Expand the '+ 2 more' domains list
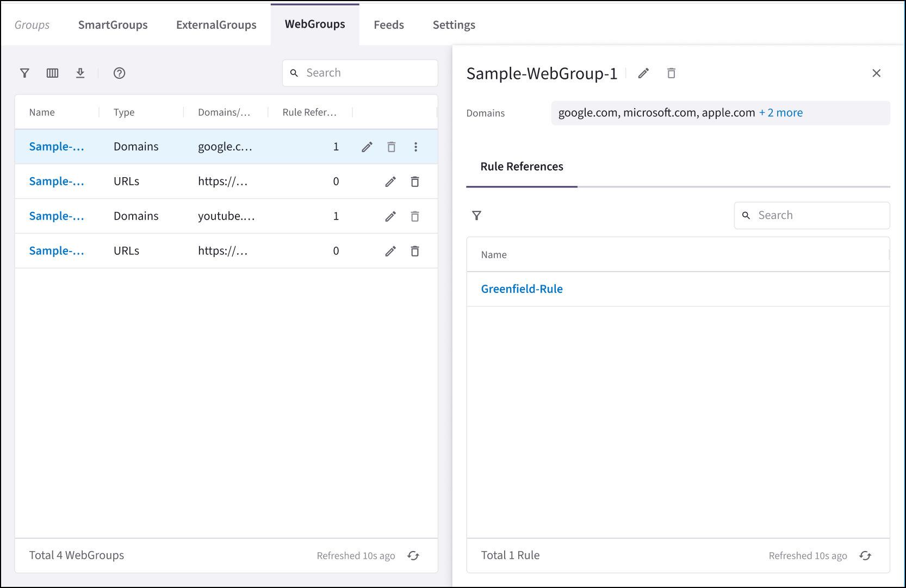This screenshot has height=588, width=906. coord(781,112)
